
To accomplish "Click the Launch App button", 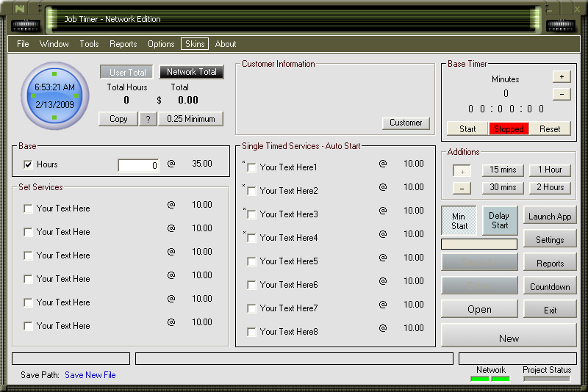I will click(550, 217).
